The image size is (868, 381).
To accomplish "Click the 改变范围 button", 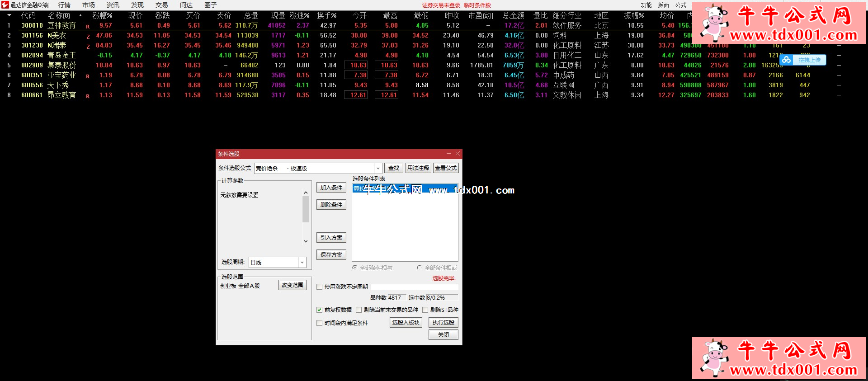I will pos(292,285).
